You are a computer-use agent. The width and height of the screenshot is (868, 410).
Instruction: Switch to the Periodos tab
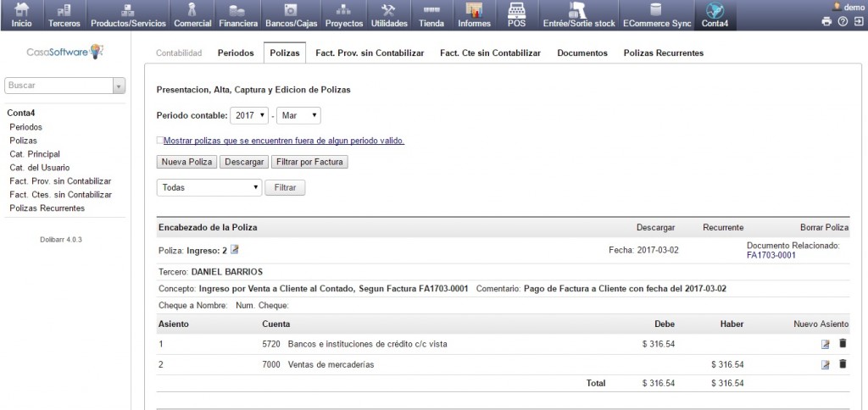pos(236,53)
